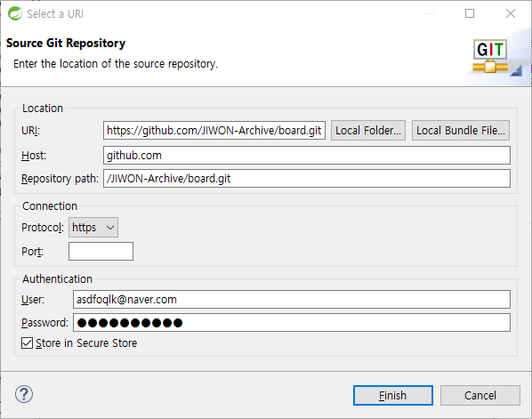This screenshot has height=419, width=532.
Task: Click the empty Port field
Action: pyautogui.click(x=101, y=252)
